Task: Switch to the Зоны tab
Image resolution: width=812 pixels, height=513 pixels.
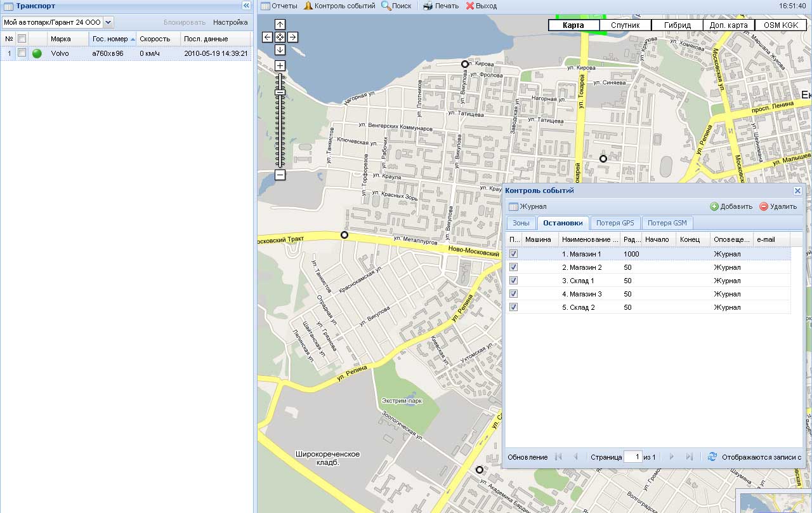Action: tap(521, 223)
